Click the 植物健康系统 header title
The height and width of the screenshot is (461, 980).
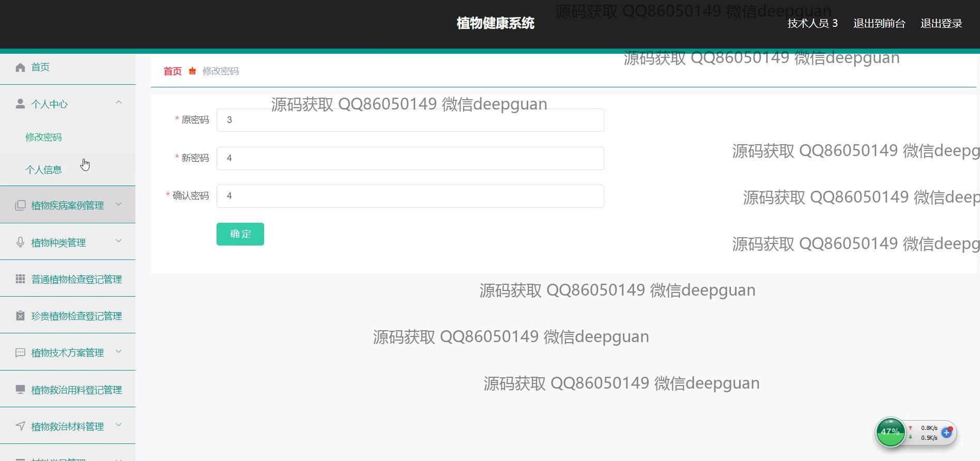[496, 23]
